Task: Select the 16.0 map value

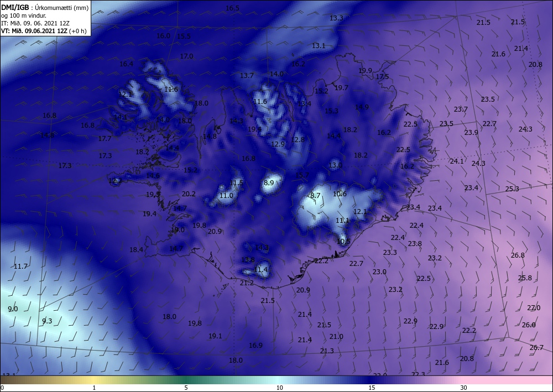Action: [x=163, y=35]
